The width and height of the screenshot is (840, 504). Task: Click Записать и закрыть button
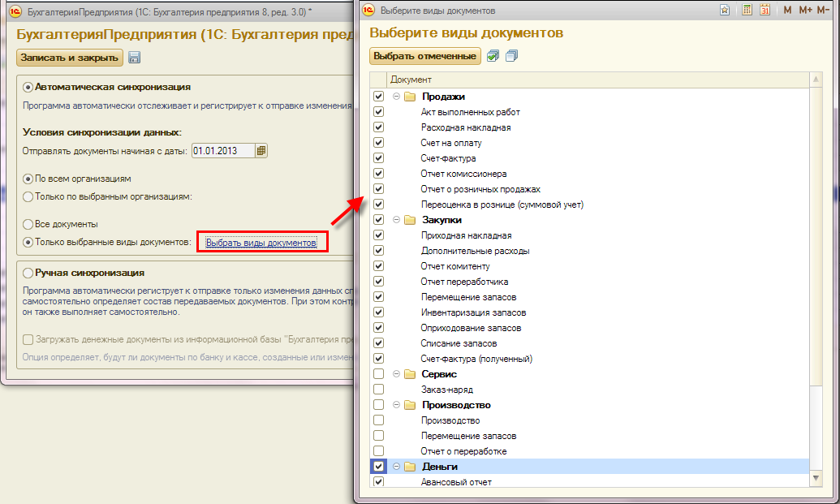tap(70, 58)
